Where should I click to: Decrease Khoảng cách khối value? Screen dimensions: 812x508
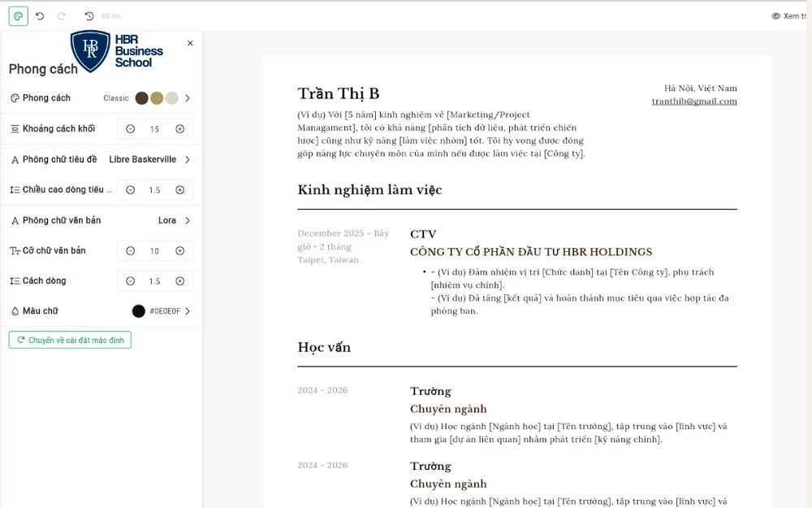point(130,129)
